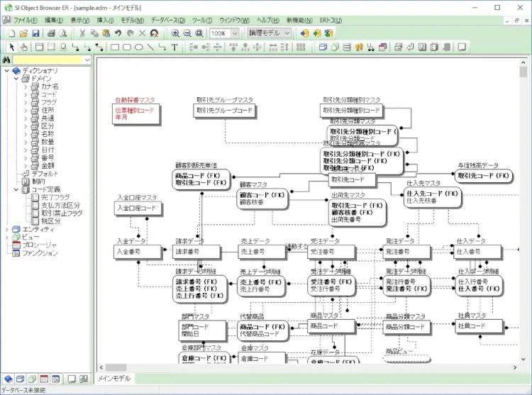The image size is (532, 395).
Task: Collapse the ドメイン tree node
Action: (x=16, y=79)
